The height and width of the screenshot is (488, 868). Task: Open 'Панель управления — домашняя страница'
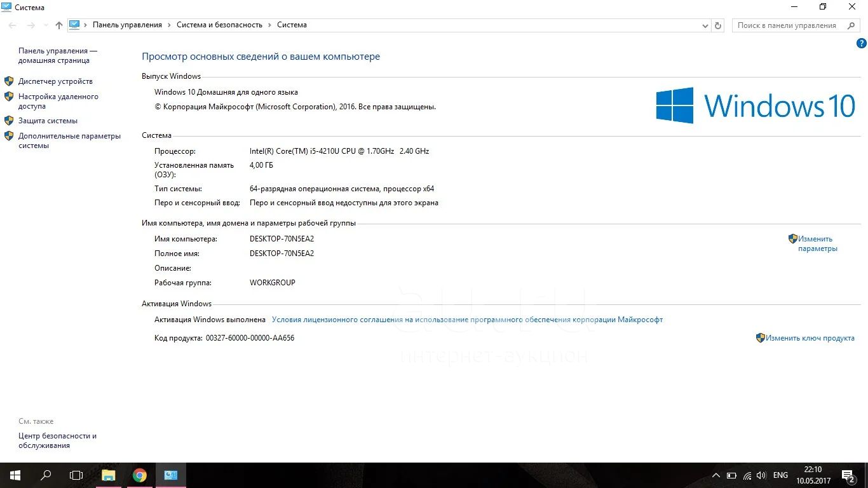tap(58, 55)
